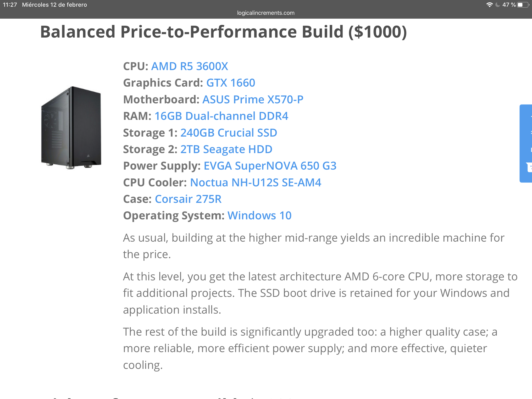The width and height of the screenshot is (532, 399).
Task: Open the Corsair 275R case link
Action: coord(188,199)
